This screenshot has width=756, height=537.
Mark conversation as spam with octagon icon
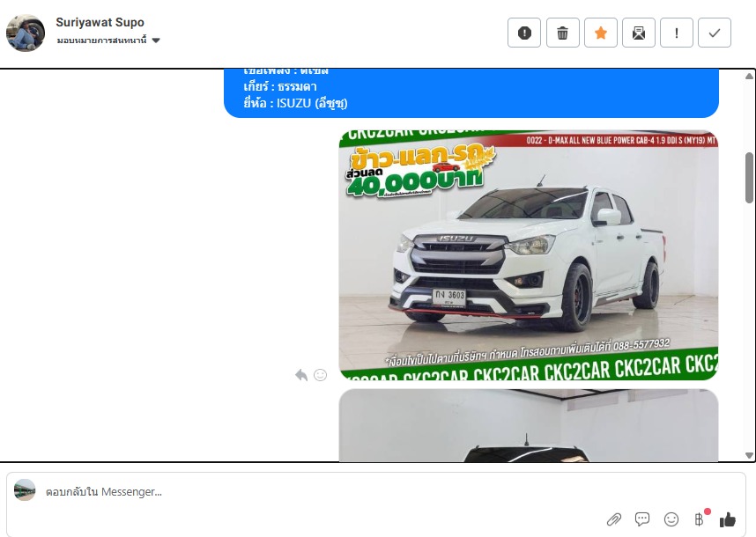[524, 33]
